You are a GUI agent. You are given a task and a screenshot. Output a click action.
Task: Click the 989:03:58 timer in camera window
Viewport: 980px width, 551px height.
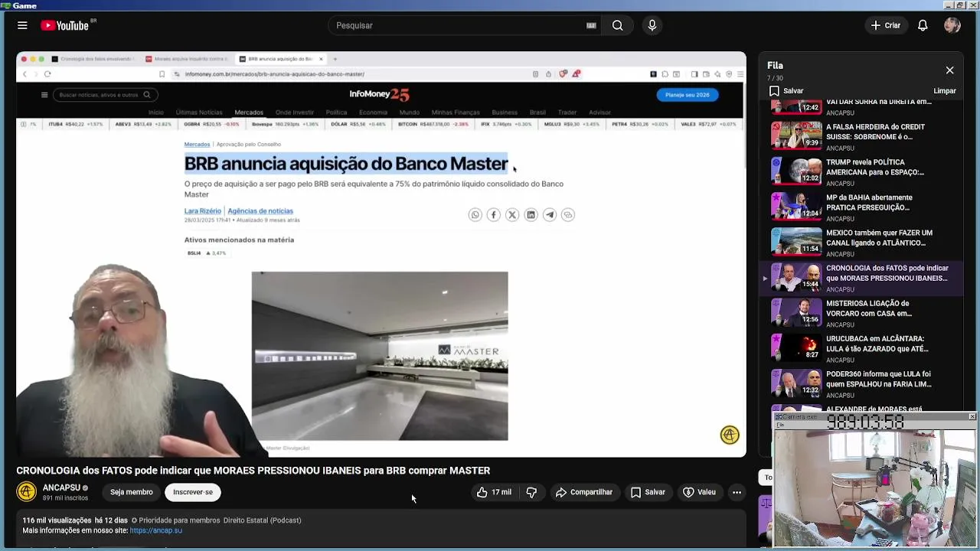coord(864,423)
